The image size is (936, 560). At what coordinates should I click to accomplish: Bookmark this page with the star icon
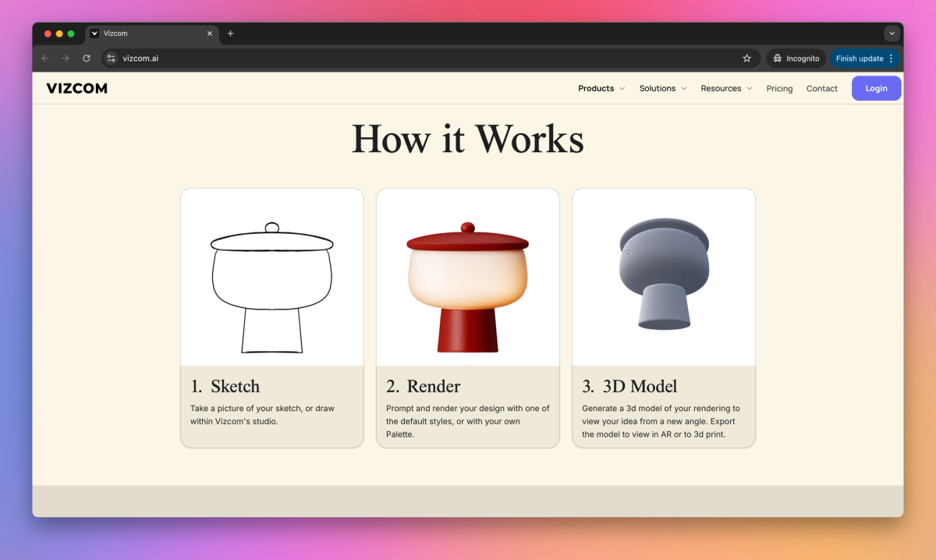746,58
